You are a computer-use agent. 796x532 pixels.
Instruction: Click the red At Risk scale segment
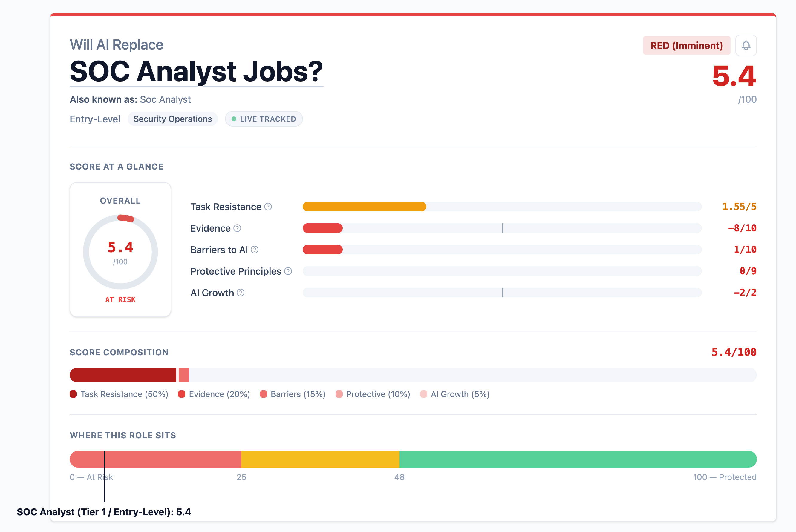pyautogui.click(x=156, y=459)
